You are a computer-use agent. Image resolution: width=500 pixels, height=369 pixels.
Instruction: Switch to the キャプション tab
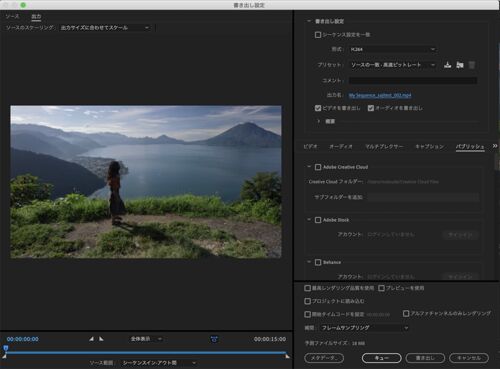(429, 146)
